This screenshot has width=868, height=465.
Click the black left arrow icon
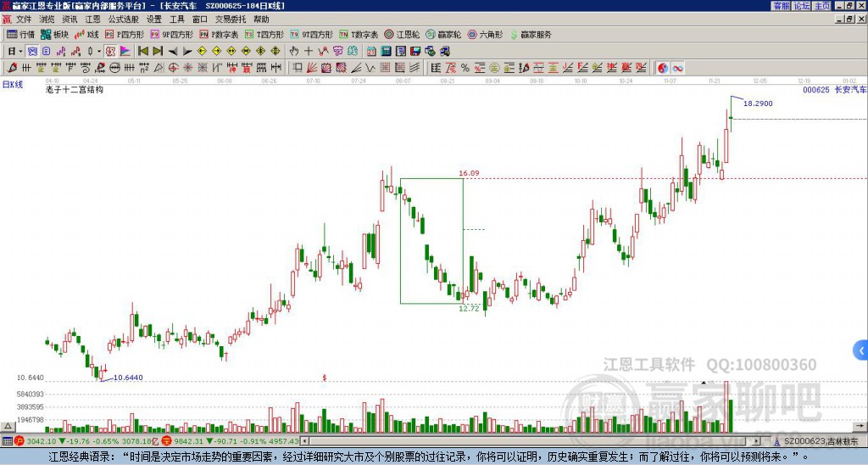point(173,52)
